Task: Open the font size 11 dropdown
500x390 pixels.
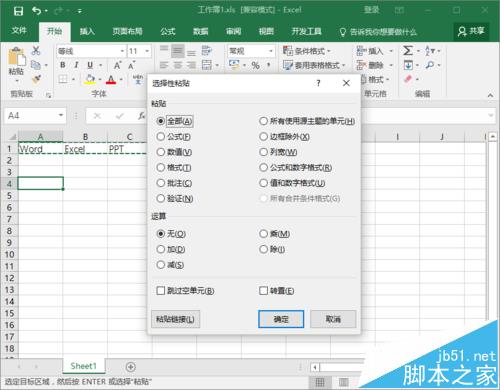Action: 147,51
